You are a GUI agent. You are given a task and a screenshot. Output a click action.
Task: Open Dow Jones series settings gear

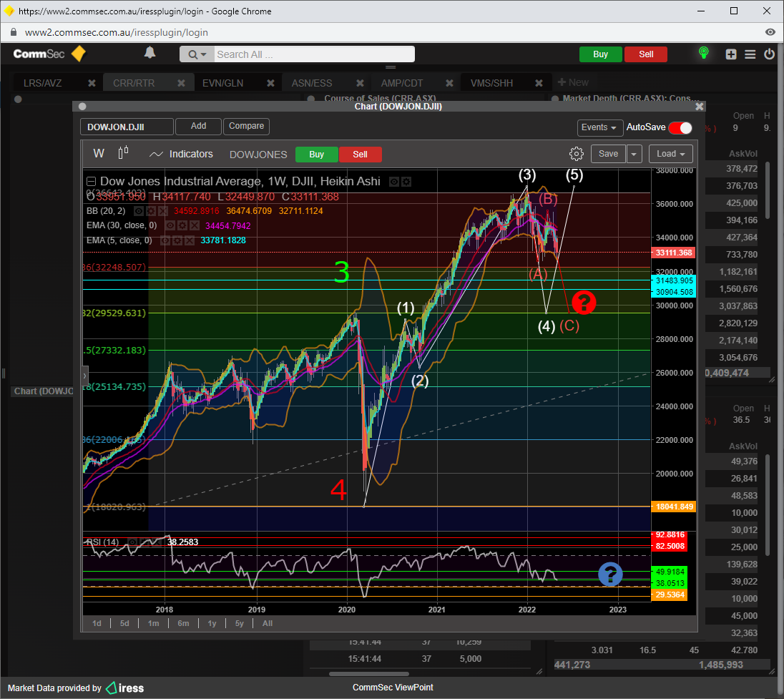[x=406, y=182]
